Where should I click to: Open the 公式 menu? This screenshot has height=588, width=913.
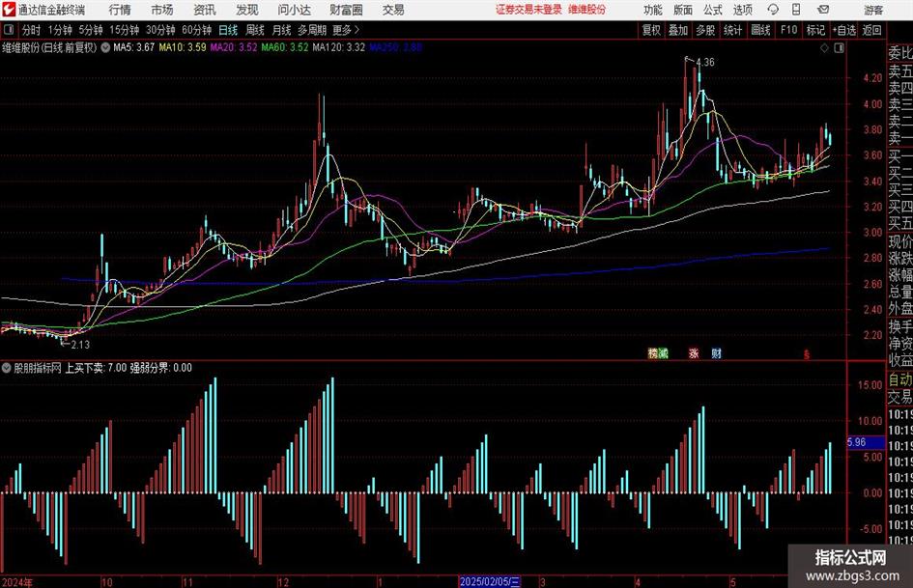coord(712,10)
